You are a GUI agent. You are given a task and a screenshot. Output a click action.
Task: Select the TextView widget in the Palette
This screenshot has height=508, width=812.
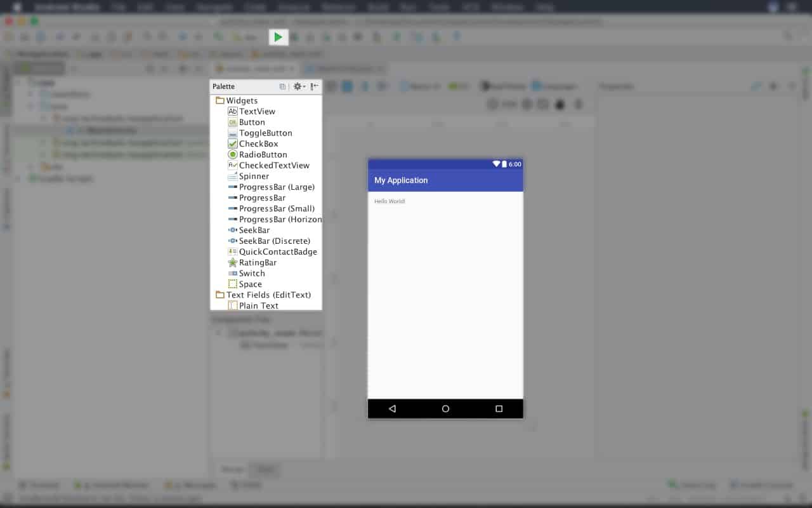(256, 111)
